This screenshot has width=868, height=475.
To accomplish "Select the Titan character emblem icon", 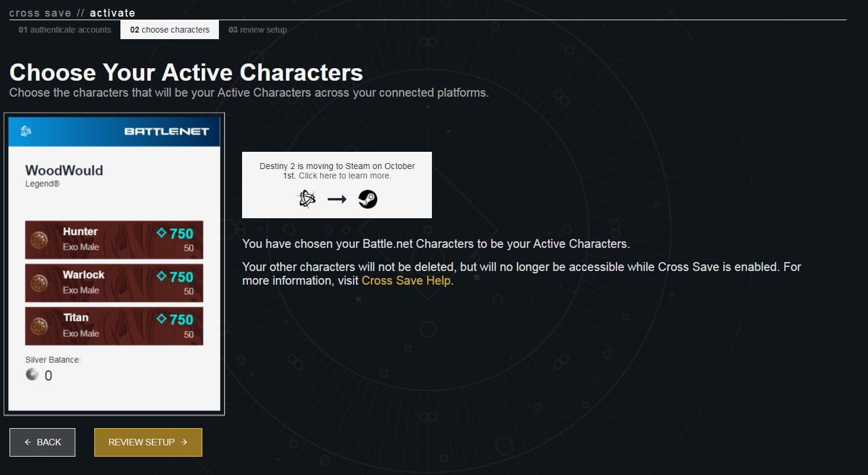I will pyautogui.click(x=39, y=326).
